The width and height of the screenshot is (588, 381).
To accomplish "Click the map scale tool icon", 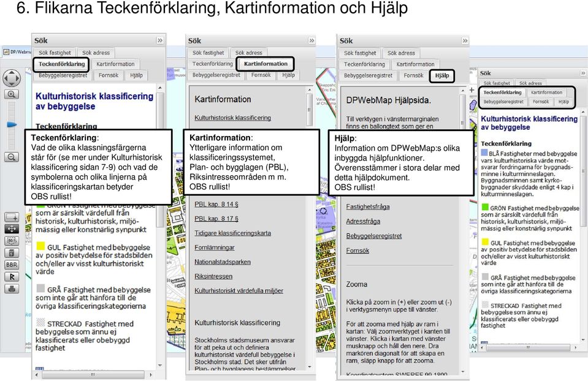I will tap(12, 241).
